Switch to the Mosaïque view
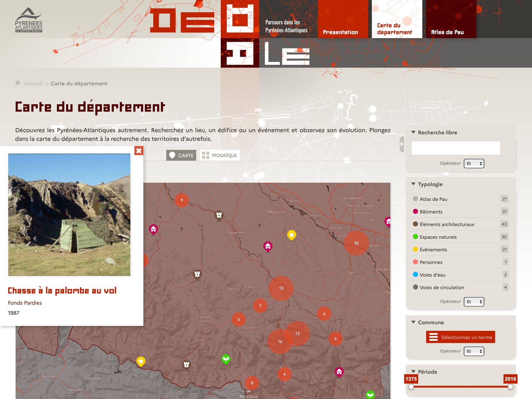The width and height of the screenshot is (532, 399). 220,155
